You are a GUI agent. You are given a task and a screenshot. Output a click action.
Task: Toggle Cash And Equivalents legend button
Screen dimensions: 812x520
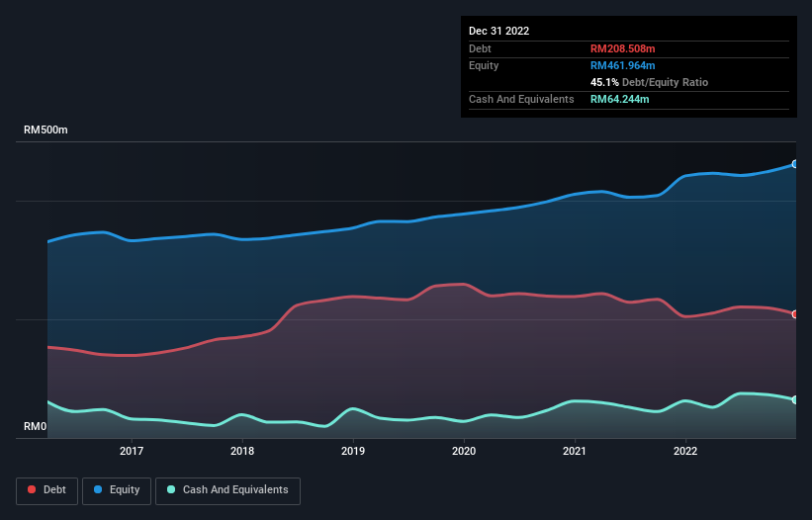coord(227,490)
